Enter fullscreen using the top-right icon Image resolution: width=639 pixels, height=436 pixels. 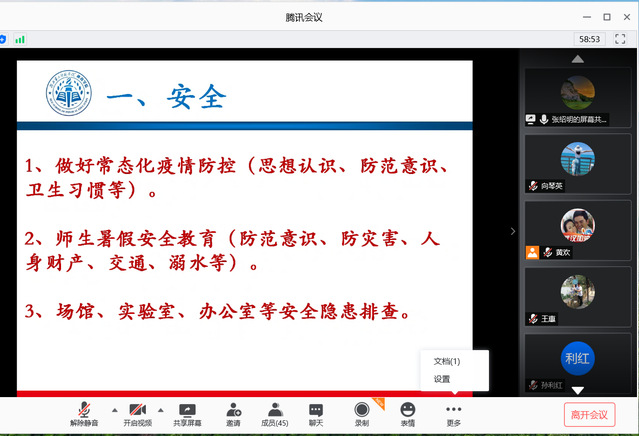[x=620, y=39]
